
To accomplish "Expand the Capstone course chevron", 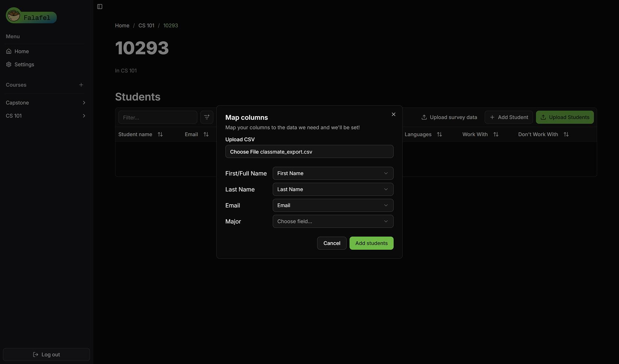I will [84, 103].
